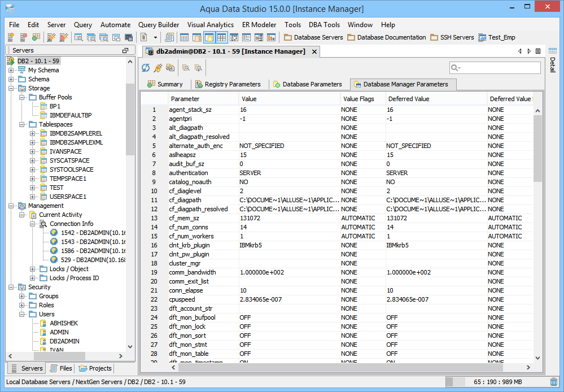Open the ER Modeler menu
The image size is (564, 392).
pyautogui.click(x=259, y=24)
